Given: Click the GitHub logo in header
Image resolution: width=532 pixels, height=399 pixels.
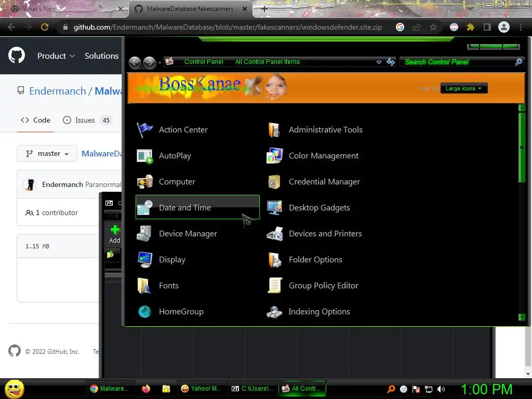Looking at the screenshot, I should (x=17, y=55).
